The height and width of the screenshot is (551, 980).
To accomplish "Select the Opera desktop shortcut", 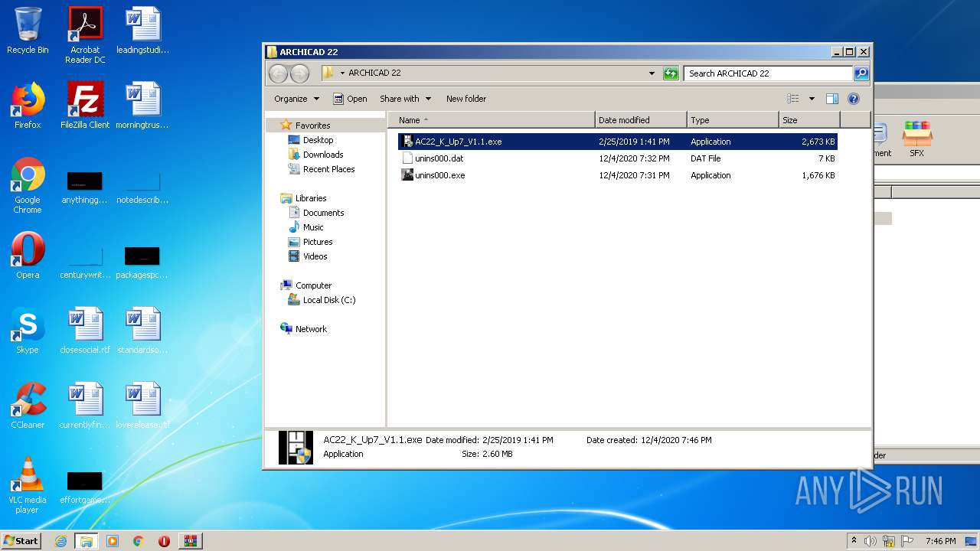I will [28, 256].
